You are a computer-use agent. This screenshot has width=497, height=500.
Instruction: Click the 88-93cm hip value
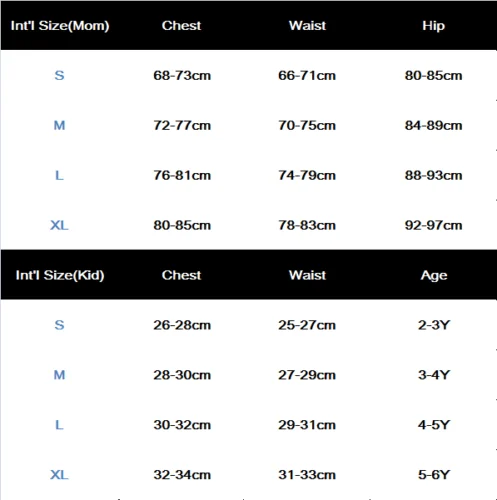point(433,175)
